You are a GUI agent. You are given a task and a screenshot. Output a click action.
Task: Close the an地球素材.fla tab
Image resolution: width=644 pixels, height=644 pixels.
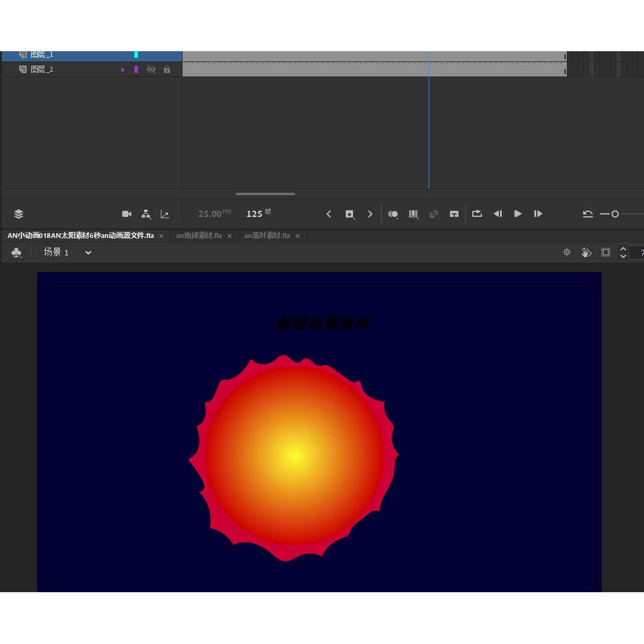point(230,236)
